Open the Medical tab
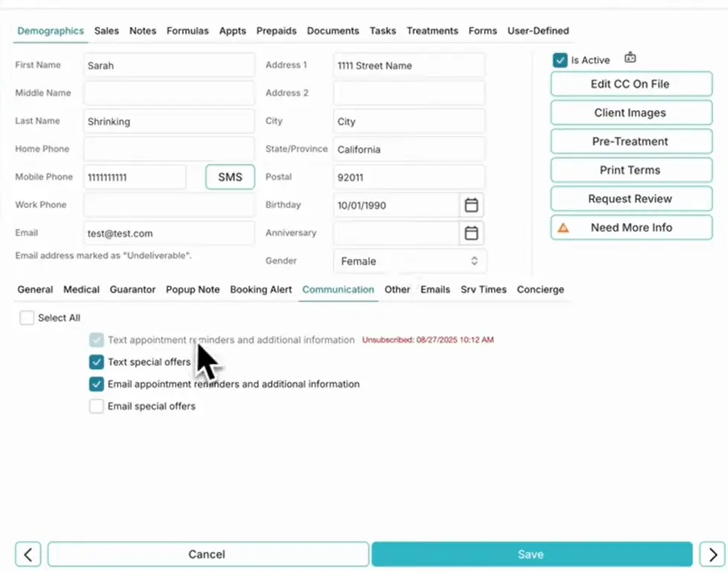Screen dimensions: 728x572 pyautogui.click(x=81, y=289)
